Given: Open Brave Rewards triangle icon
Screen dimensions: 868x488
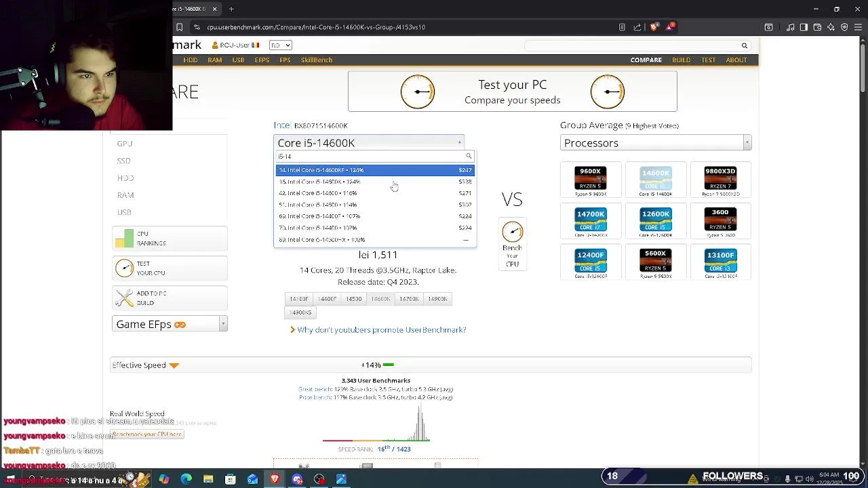Looking at the screenshot, I should tap(671, 27).
